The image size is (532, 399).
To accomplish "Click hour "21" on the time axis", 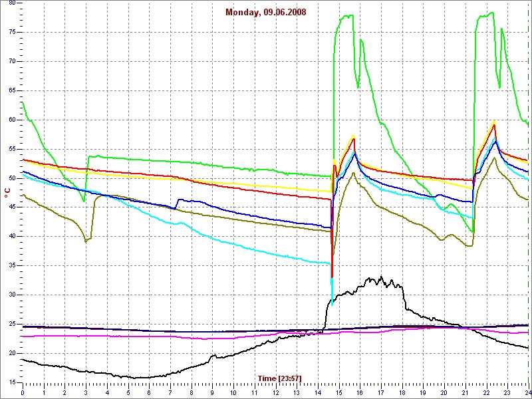I will 465,392.
